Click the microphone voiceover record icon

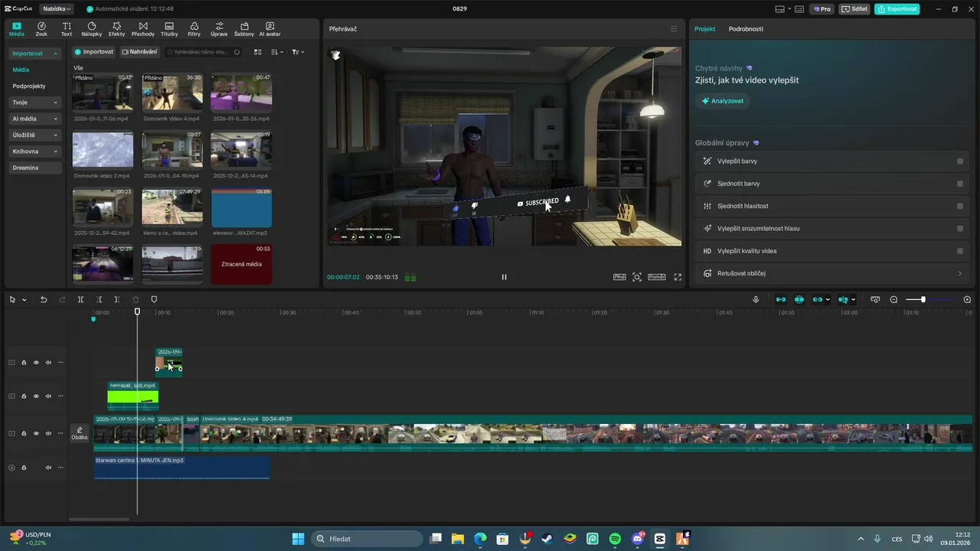(756, 299)
